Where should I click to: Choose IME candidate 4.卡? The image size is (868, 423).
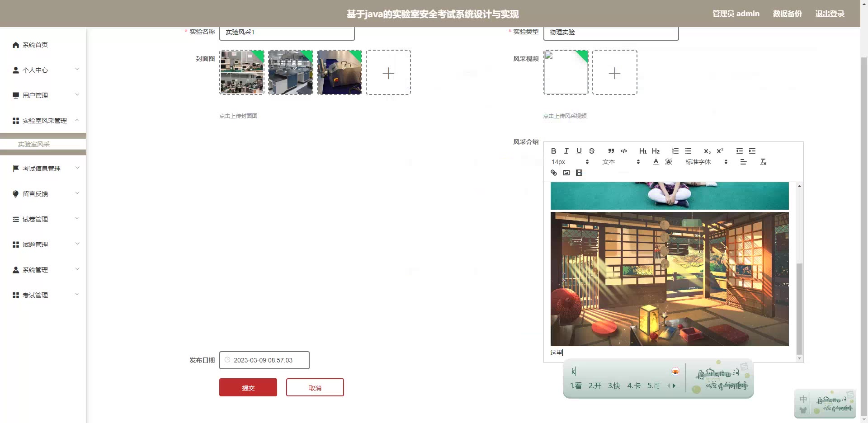point(634,385)
